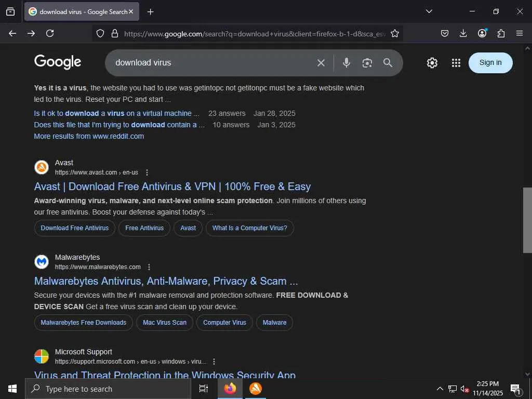Click the page vertical scrollbar thumb
Screen dimensions: 532x399
coord(527,220)
